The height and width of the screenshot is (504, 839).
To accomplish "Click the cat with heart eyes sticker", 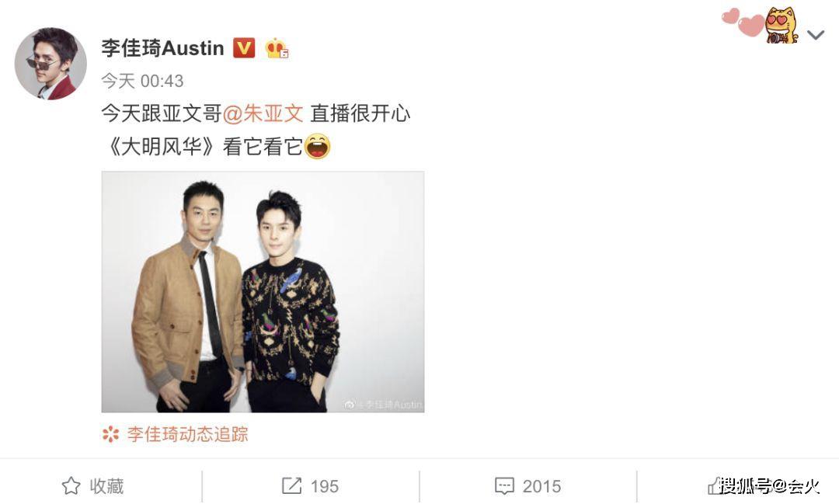I will [x=782, y=25].
